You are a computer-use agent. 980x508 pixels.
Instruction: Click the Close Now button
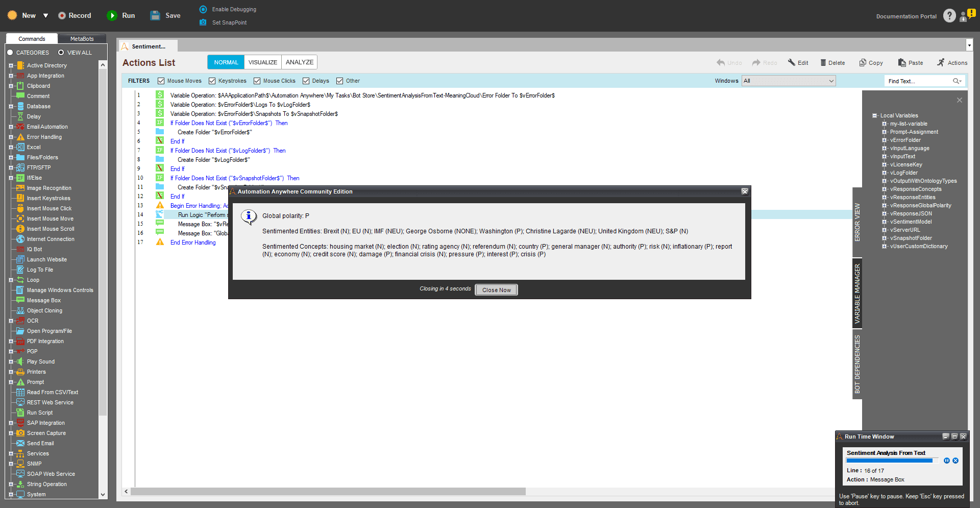497,290
